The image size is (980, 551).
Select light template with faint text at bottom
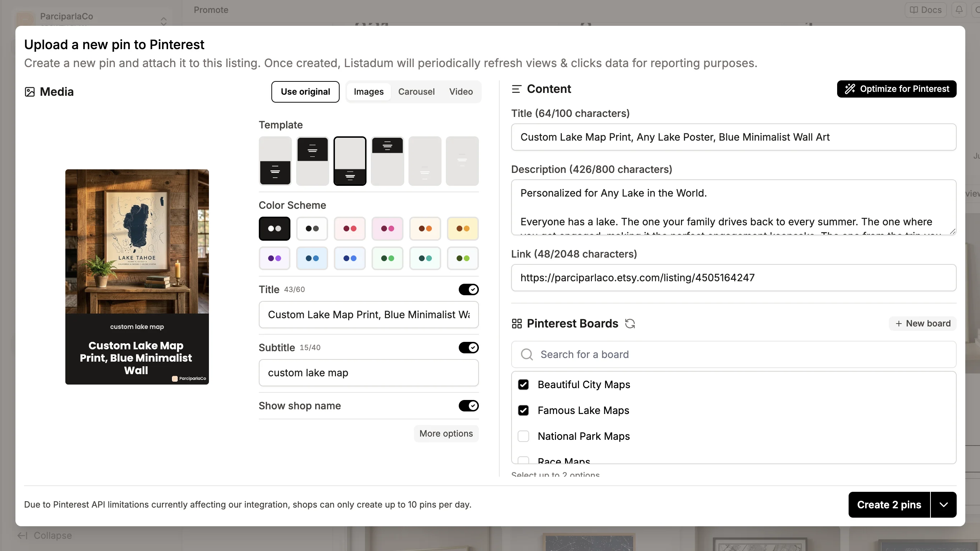[x=425, y=161]
